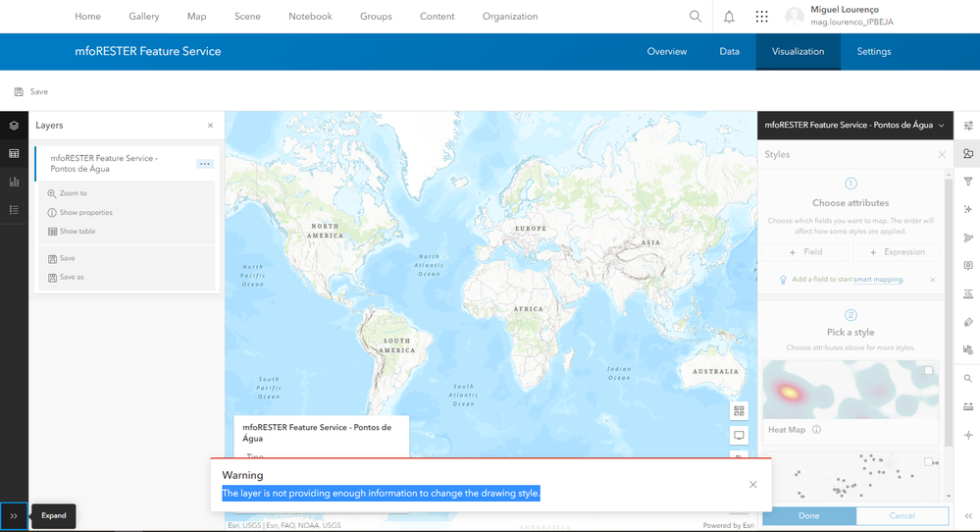Add a Field attribute
The image size is (980, 532).
[x=805, y=252]
